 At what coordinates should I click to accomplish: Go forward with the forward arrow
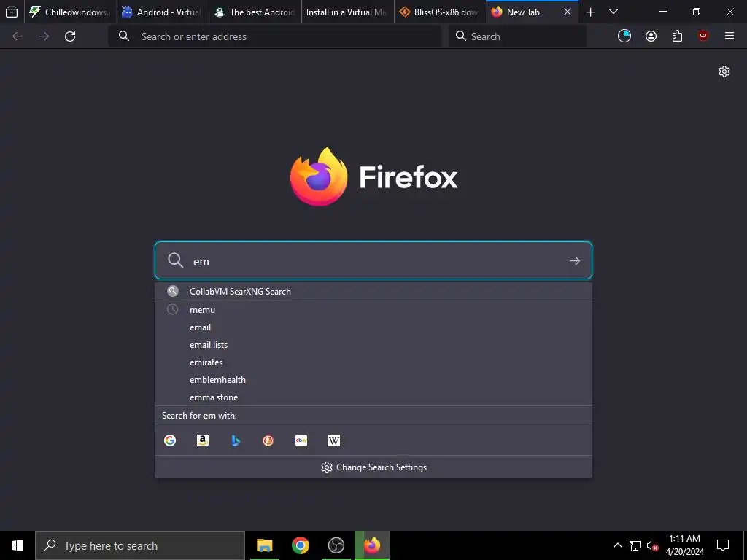point(44,36)
